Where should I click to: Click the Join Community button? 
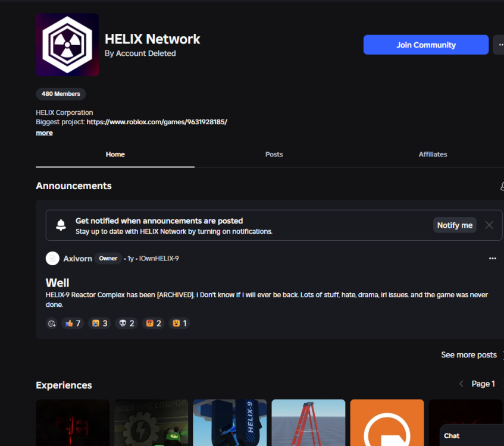pos(426,45)
